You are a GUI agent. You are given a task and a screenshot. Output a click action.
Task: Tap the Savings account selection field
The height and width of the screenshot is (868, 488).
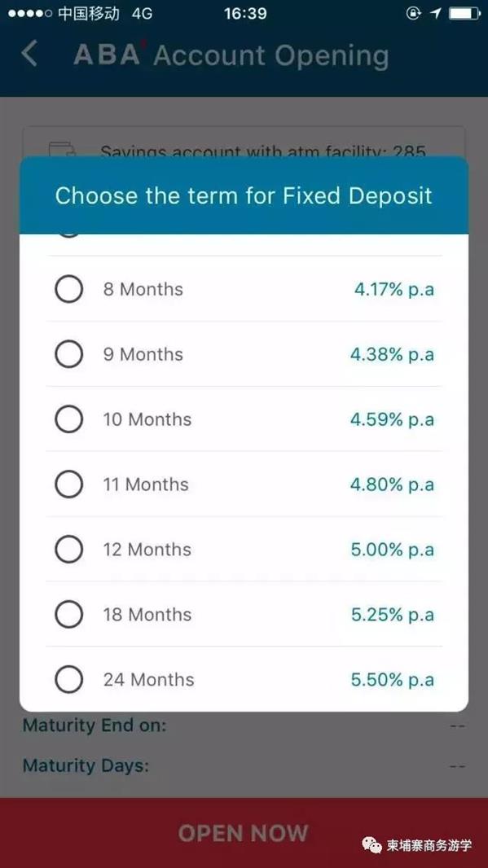click(244, 142)
